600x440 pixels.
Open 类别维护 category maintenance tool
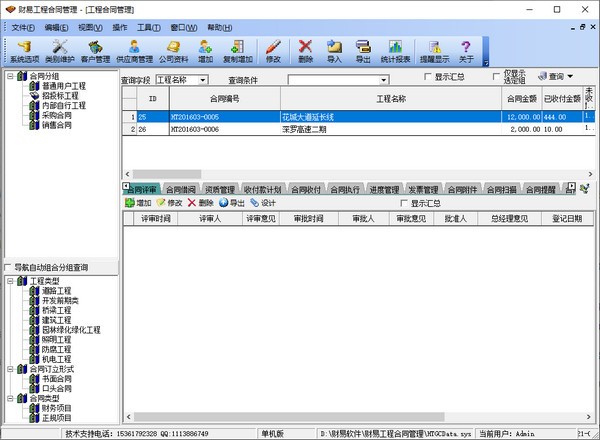coord(60,51)
